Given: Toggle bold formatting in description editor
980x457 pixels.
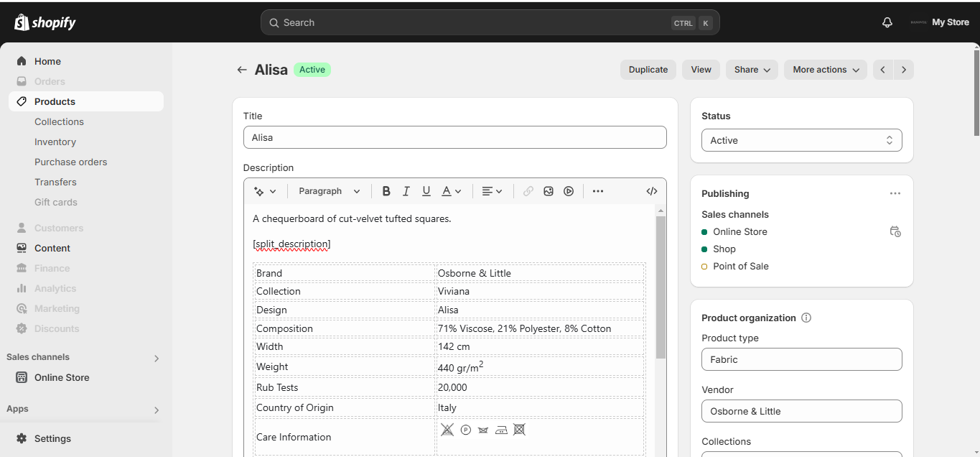Looking at the screenshot, I should tap(386, 191).
